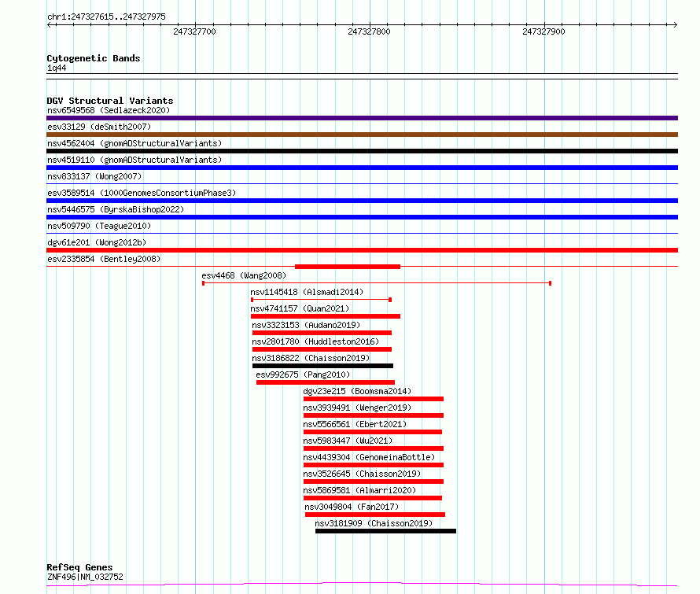This screenshot has width=700, height=594.
Task: Click nsv5983447 (Wu2021) label
Action: pyautogui.click(x=348, y=441)
